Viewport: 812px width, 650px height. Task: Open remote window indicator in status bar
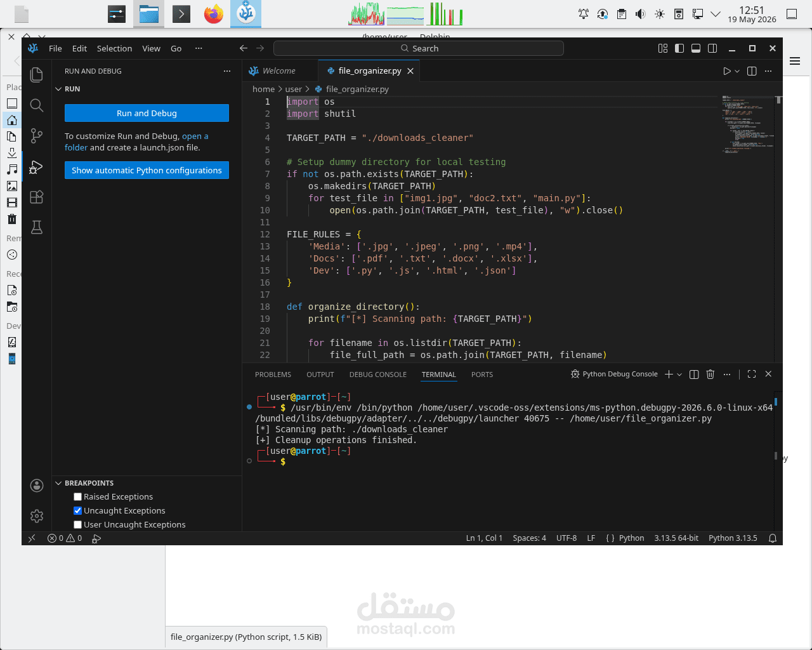tap(32, 538)
